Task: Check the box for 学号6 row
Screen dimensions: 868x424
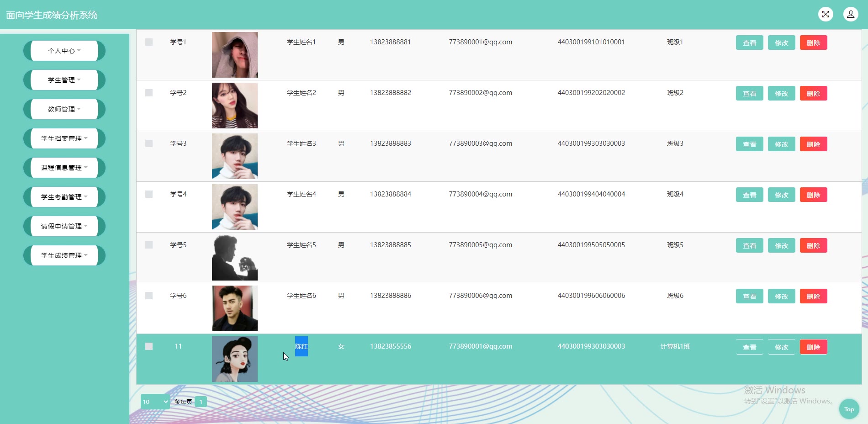Action: tap(149, 296)
